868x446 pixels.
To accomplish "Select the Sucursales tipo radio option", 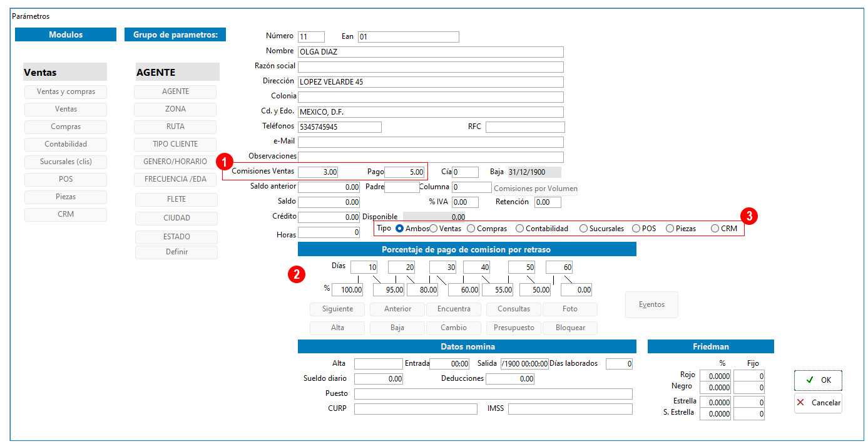I will pos(583,229).
